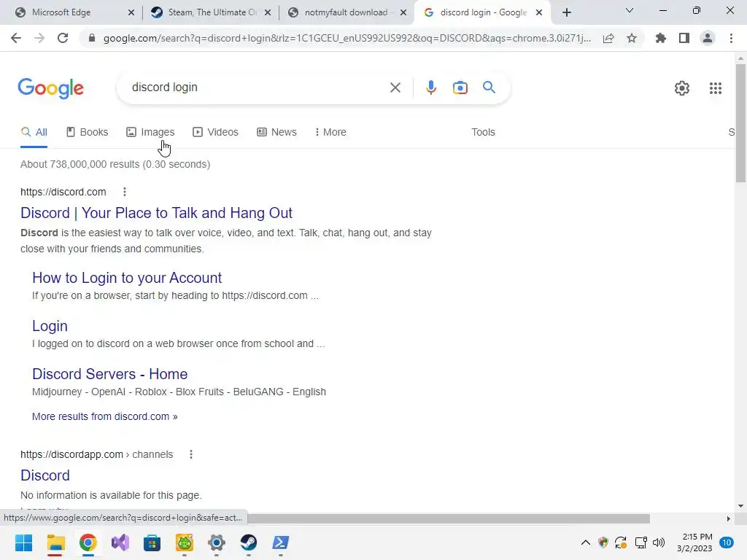Share this page from the address bar
The image size is (747, 560).
(x=608, y=38)
